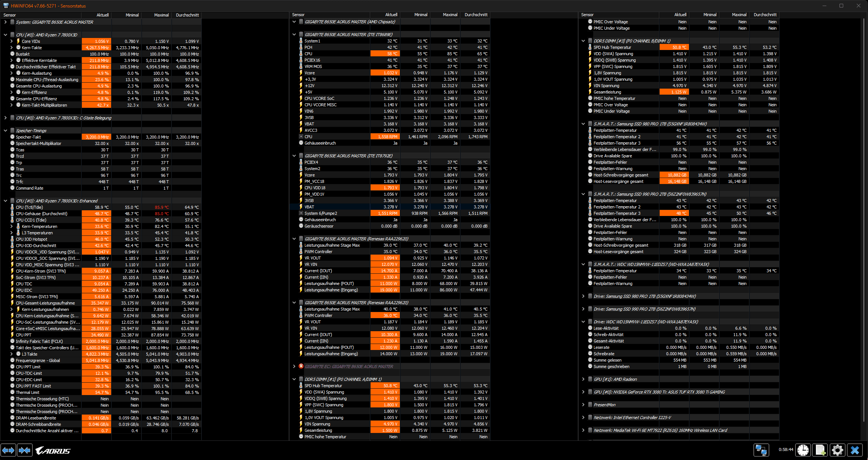Expand the PresentMon group
Viewport: 868px width, 460px height.
click(x=583, y=405)
